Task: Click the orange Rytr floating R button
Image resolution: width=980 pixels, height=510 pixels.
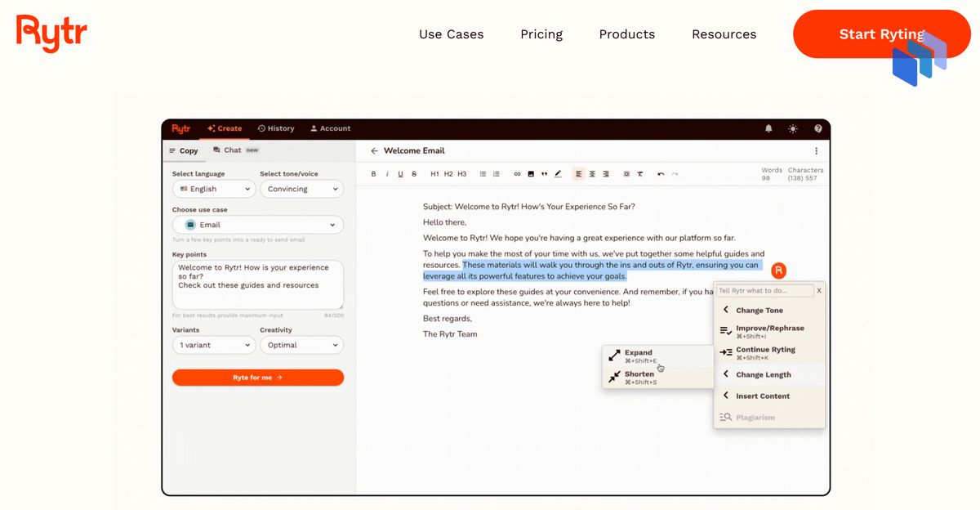Action: tap(779, 271)
